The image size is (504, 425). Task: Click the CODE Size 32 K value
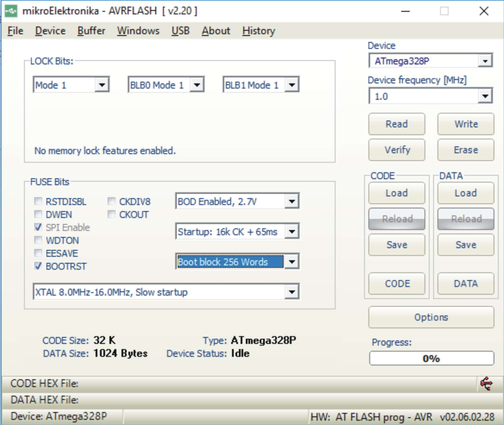(105, 340)
